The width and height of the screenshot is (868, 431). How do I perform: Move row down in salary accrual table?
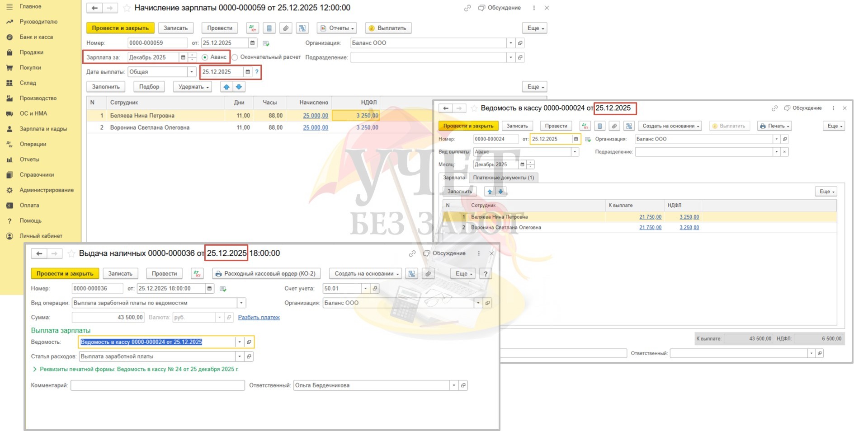[x=239, y=87]
